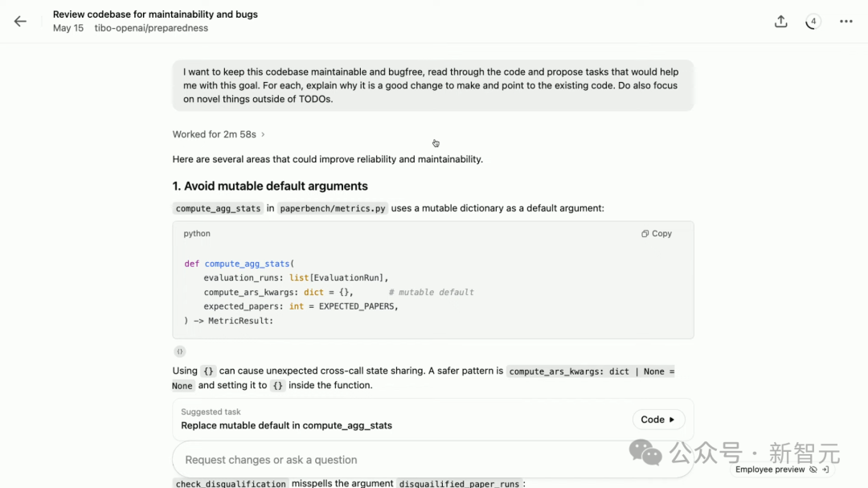The image size is (868, 488).
Task: Click the Avoid mutable default arguments heading
Action: 270,186
